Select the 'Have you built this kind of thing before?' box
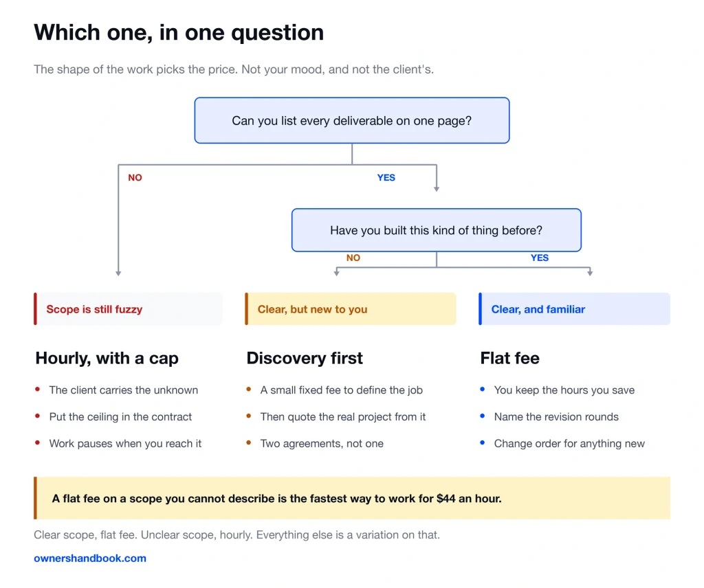The height and width of the screenshot is (588, 704). 436,230
